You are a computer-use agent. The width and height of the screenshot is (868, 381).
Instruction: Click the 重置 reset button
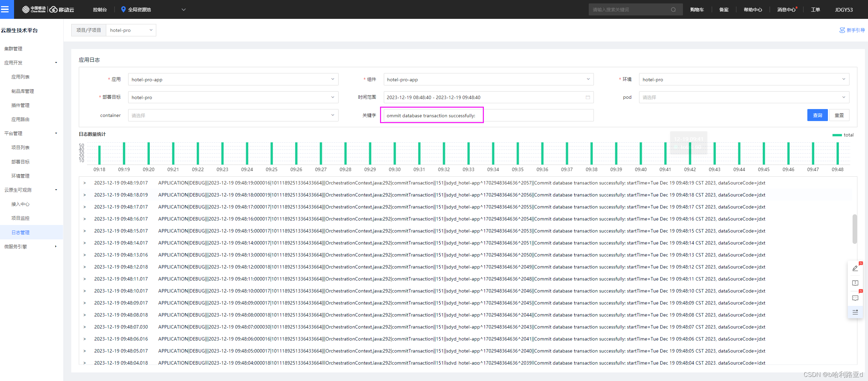tap(839, 115)
